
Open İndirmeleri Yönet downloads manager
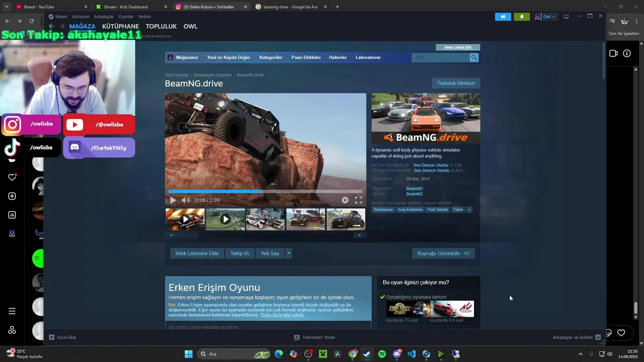point(314,337)
